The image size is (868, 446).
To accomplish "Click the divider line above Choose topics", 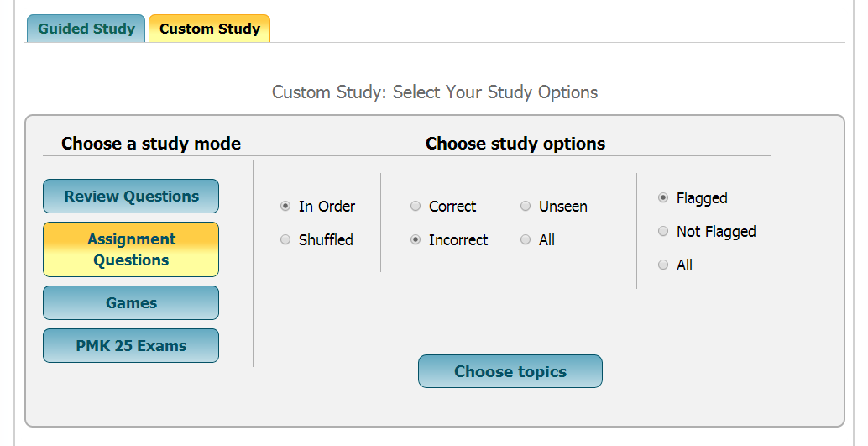I will (510, 333).
